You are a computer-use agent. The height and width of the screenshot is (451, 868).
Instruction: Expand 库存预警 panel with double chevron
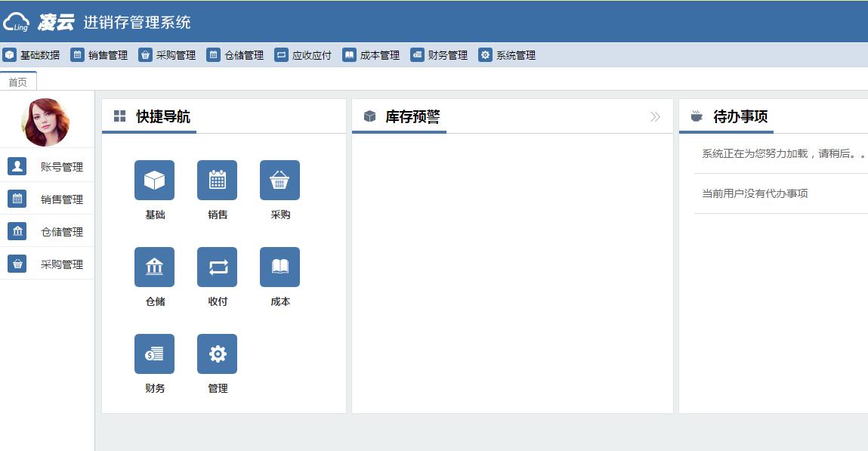pos(655,117)
